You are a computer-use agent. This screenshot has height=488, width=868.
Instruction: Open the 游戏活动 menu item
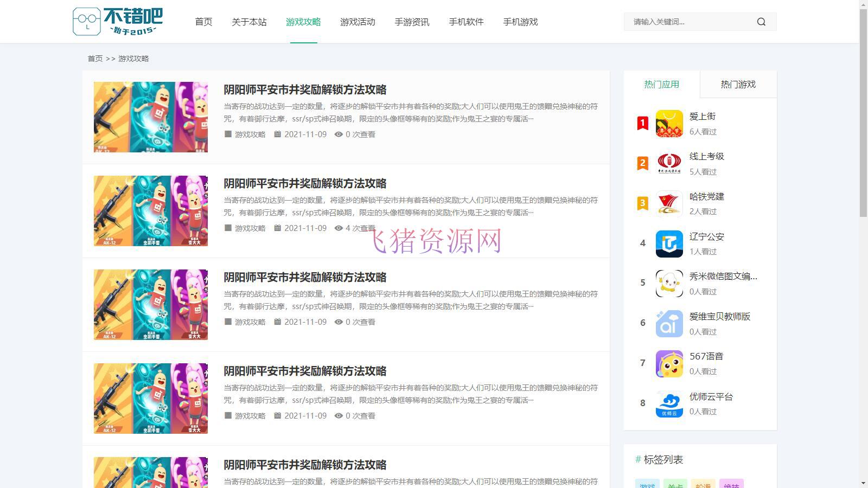click(x=358, y=22)
